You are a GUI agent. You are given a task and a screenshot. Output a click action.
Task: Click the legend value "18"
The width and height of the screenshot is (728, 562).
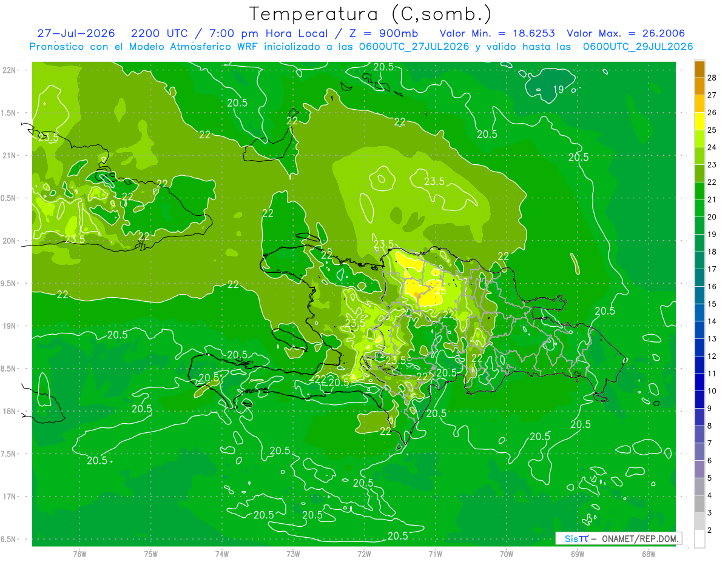point(713,252)
